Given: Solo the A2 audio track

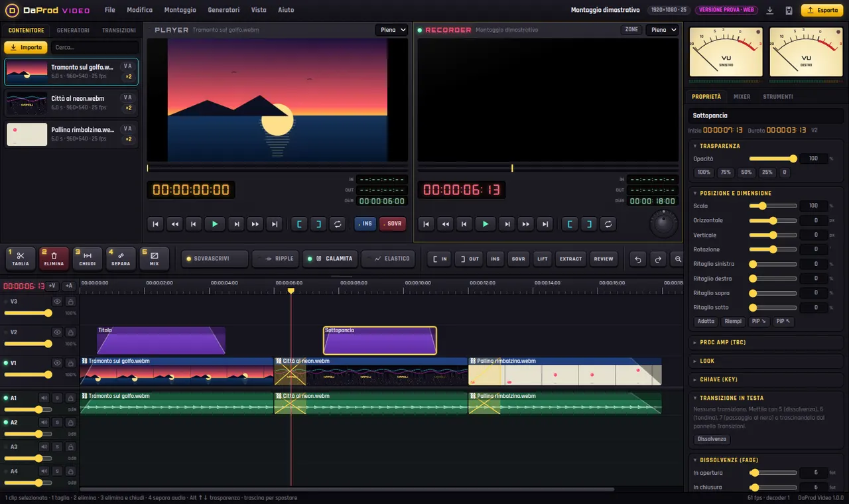Looking at the screenshot, I should point(57,422).
